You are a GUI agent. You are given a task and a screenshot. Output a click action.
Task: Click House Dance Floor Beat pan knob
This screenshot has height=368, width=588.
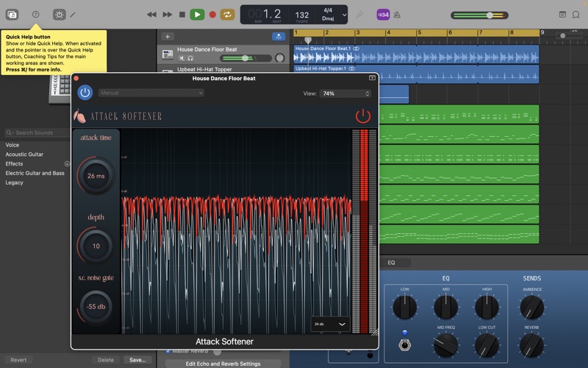pos(280,58)
